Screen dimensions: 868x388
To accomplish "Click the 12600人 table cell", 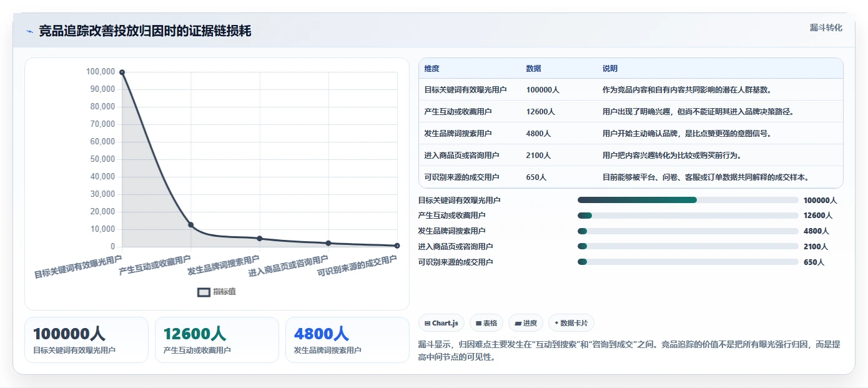I will pyautogui.click(x=541, y=112).
